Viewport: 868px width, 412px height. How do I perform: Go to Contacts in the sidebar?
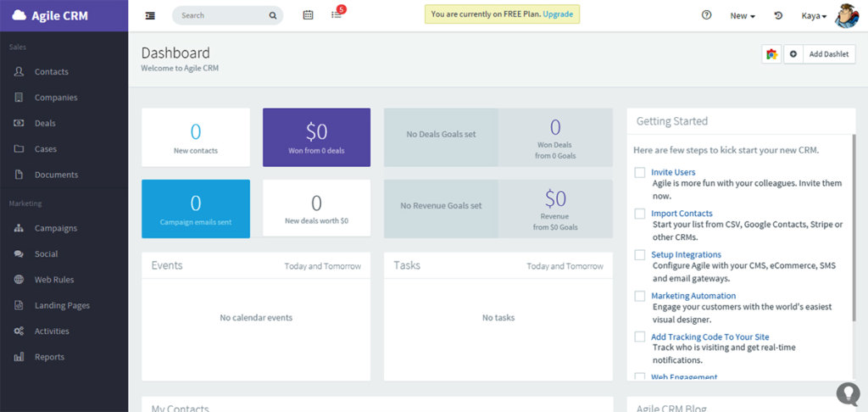tap(51, 72)
